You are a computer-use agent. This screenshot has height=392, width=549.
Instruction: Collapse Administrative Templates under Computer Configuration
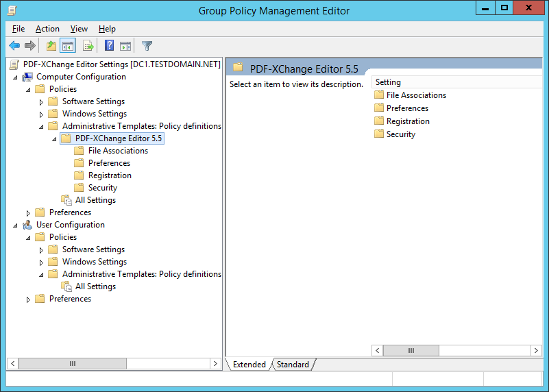pos(41,127)
